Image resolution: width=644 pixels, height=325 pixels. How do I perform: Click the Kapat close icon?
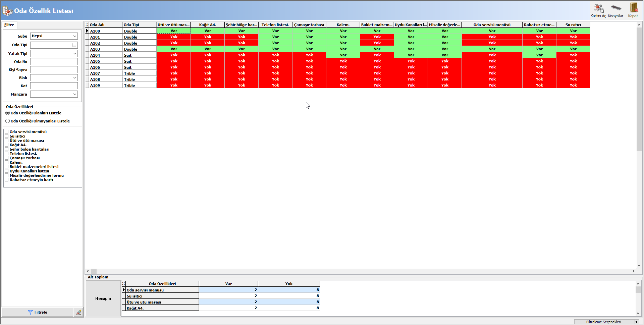(633, 10)
